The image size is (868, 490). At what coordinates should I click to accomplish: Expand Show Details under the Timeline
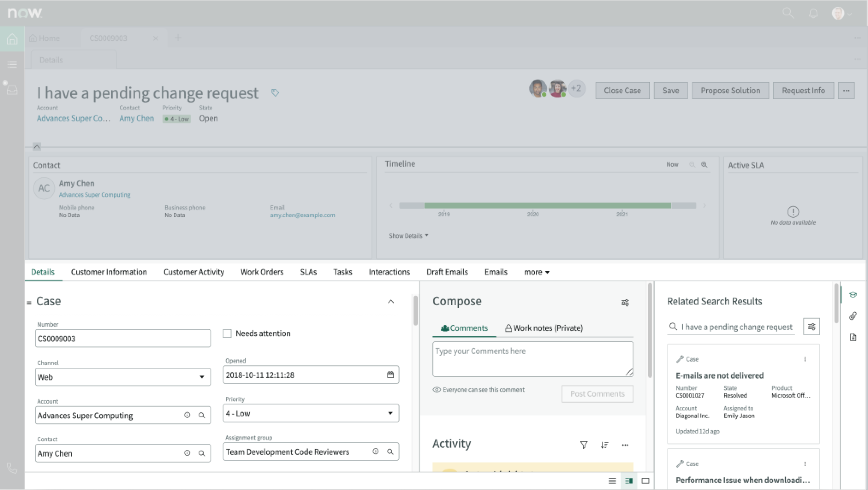tap(406, 236)
